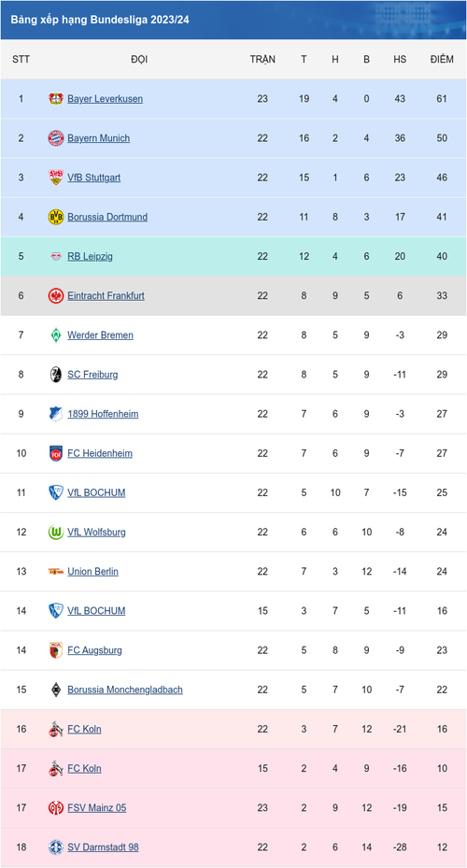The height and width of the screenshot is (868, 467).
Task: Click the FC Augsburg crest icon
Action: click(x=56, y=650)
